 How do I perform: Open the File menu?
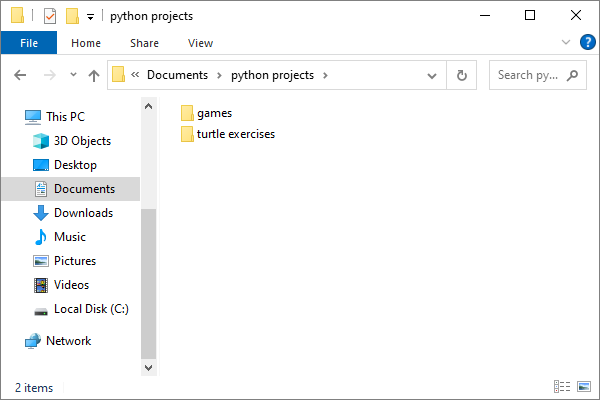pyautogui.click(x=29, y=43)
